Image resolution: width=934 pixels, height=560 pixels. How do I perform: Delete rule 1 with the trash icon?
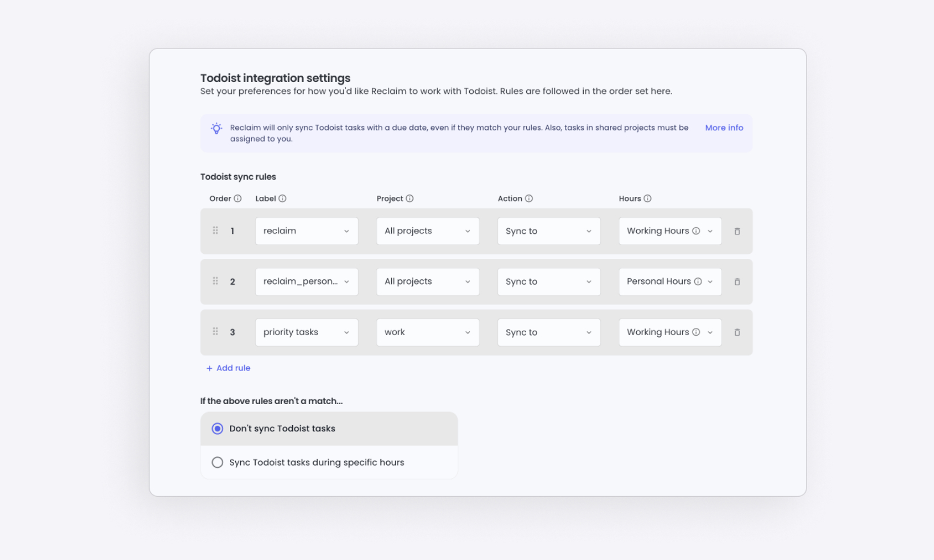[x=737, y=231]
